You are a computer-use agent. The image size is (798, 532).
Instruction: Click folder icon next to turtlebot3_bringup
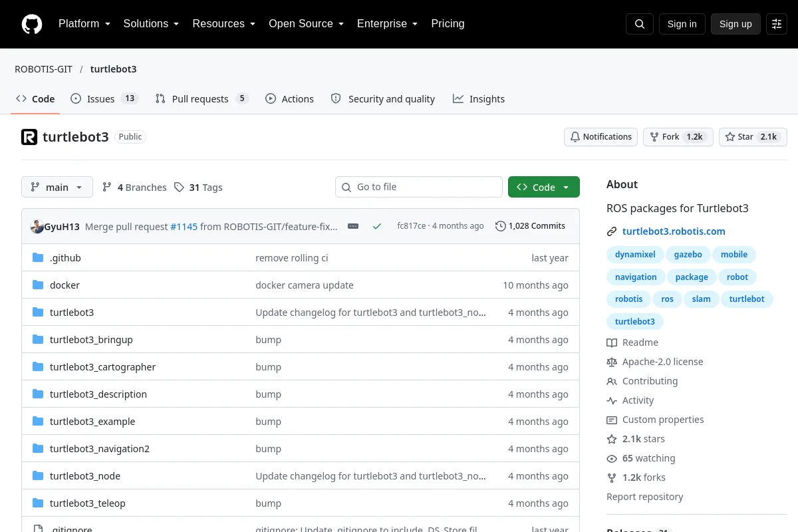coord(38,340)
